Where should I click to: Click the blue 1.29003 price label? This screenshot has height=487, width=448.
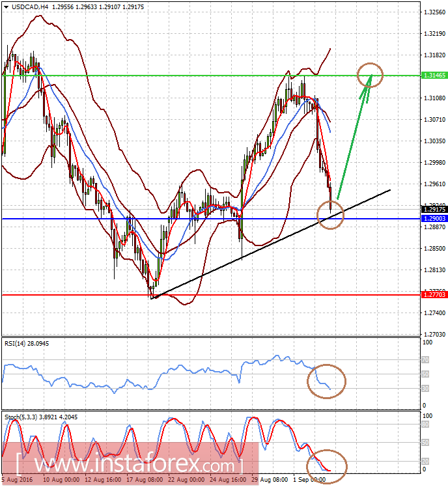click(x=434, y=219)
